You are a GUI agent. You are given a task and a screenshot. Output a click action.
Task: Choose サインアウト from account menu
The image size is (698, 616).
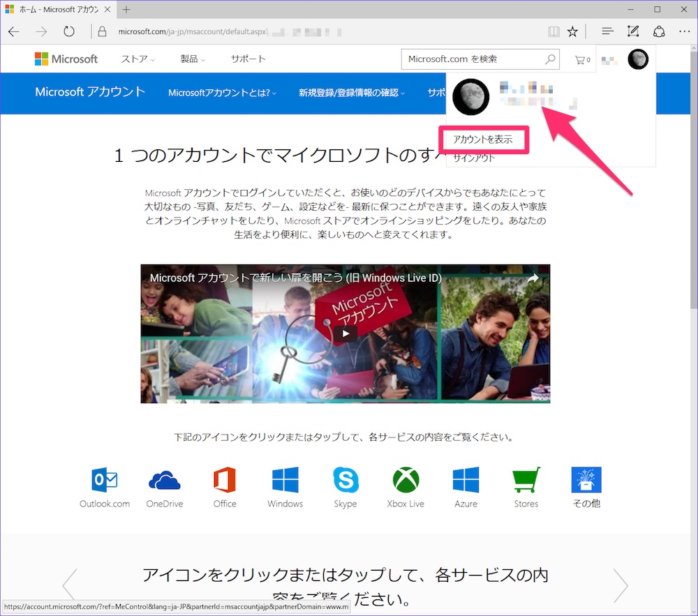pyautogui.click(x=474, y=158)
